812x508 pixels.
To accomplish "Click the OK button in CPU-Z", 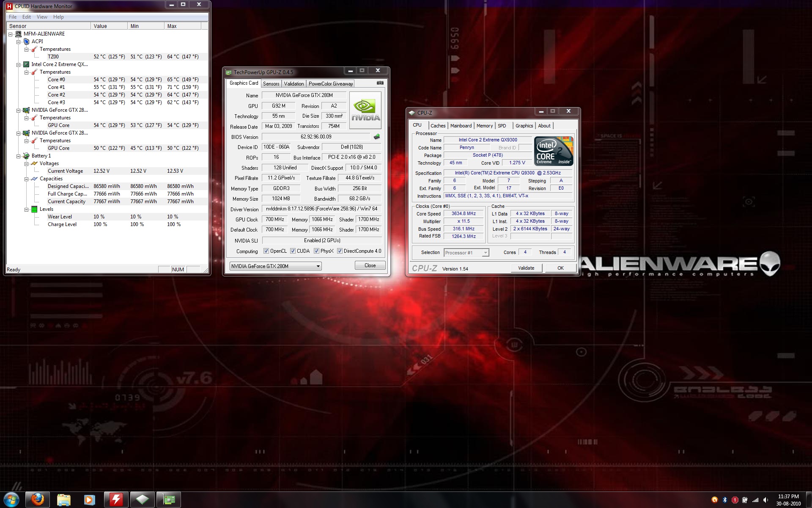I will (560, 268).
